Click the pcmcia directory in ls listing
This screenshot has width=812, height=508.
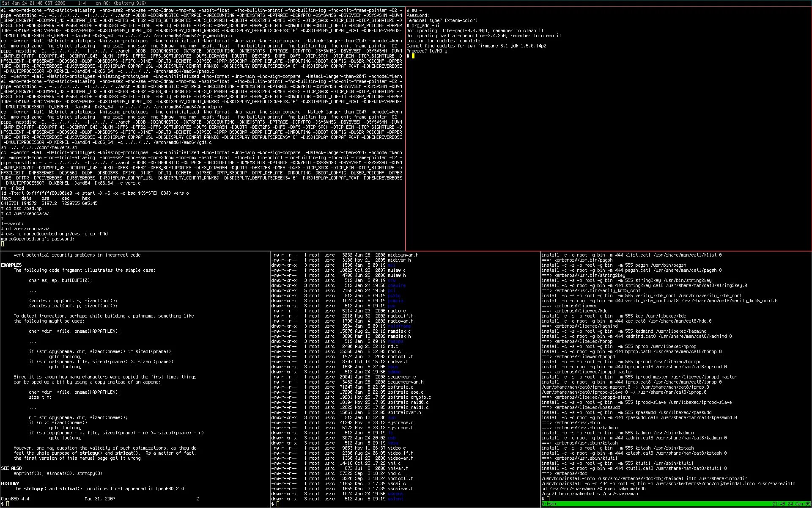pos(395,301)
